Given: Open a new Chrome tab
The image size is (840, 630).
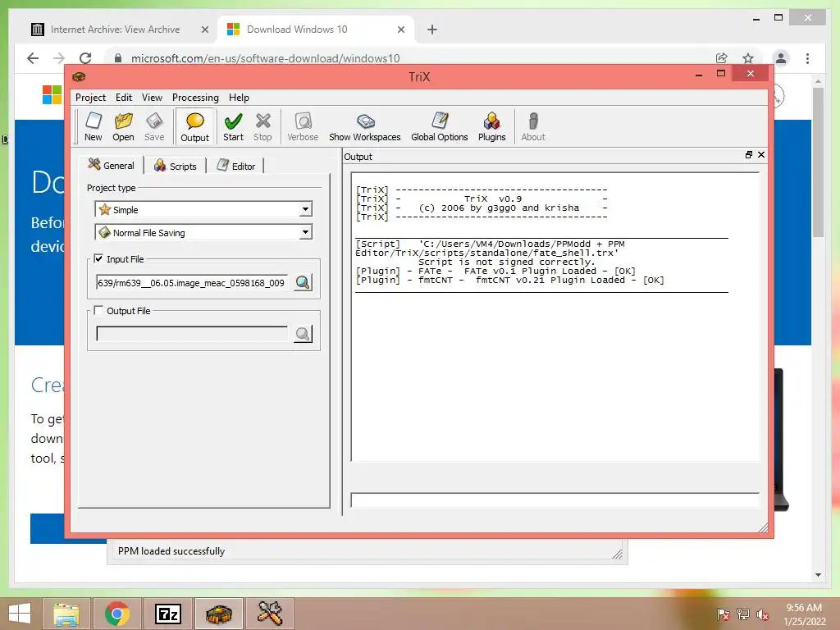Looking at the screenshot, I should 432,30.
